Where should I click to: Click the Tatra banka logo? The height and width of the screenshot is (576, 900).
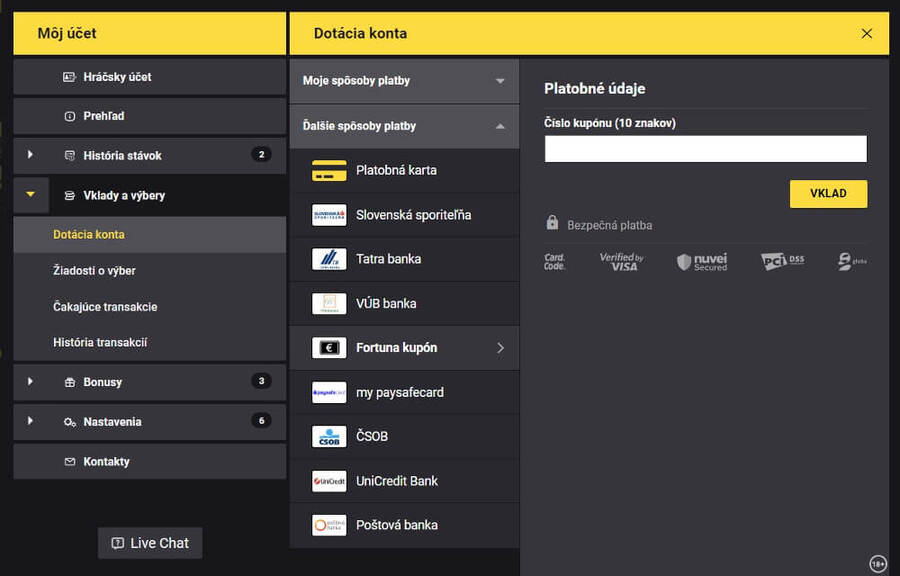tap(329, 259)
